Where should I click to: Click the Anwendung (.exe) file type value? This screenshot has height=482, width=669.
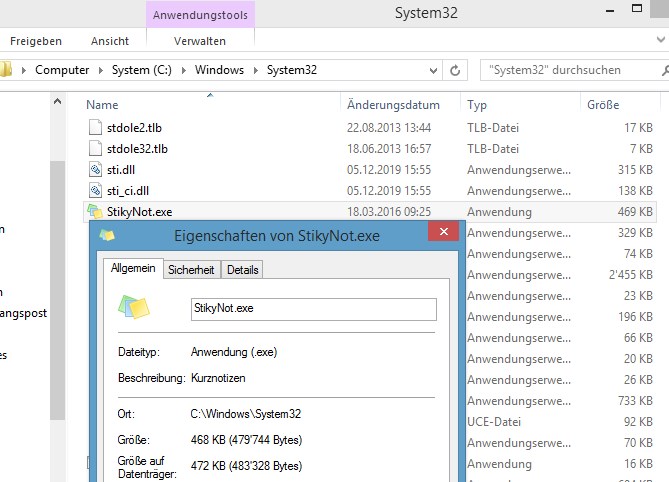pyautogui.click(x=234, y=352)
